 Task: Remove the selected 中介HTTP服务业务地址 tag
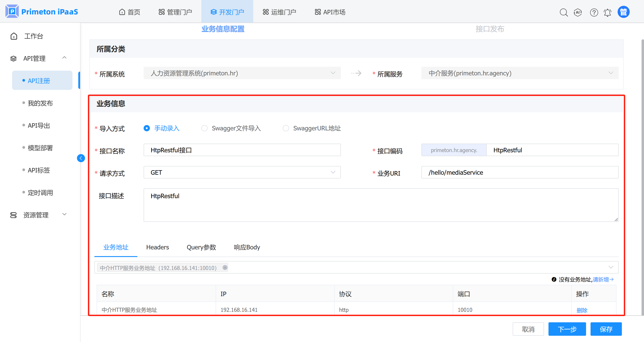tap(225, 268)
